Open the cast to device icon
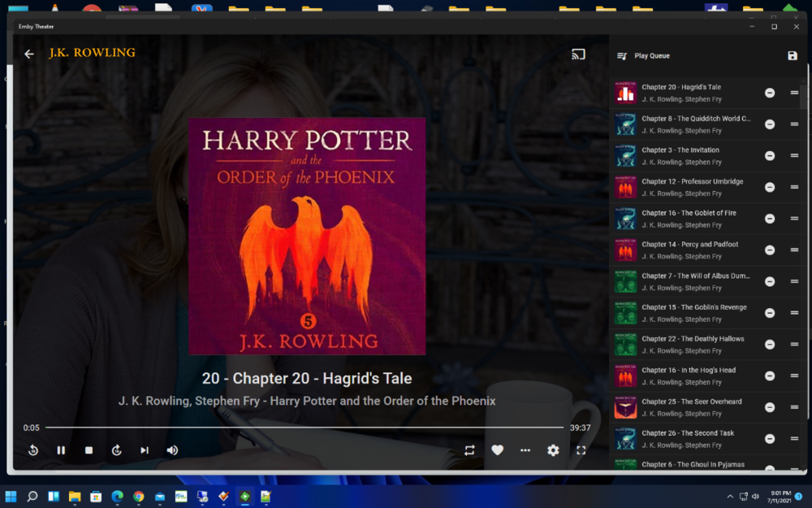Image resolution: width=812 pixels, height=508 pixels. coord(578,54)
